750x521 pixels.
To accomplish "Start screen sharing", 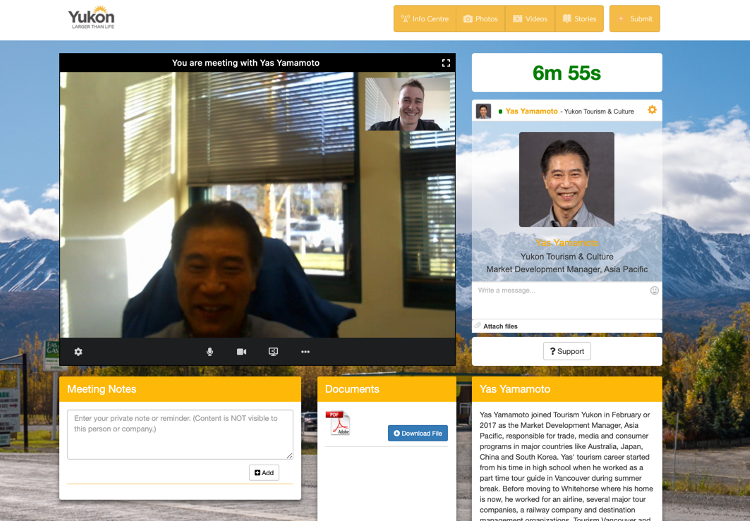I will click(x=273, y=352).
